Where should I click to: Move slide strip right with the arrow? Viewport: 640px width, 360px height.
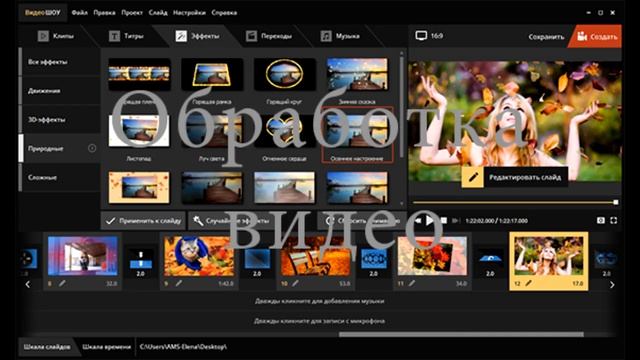(x=612, y=284)
